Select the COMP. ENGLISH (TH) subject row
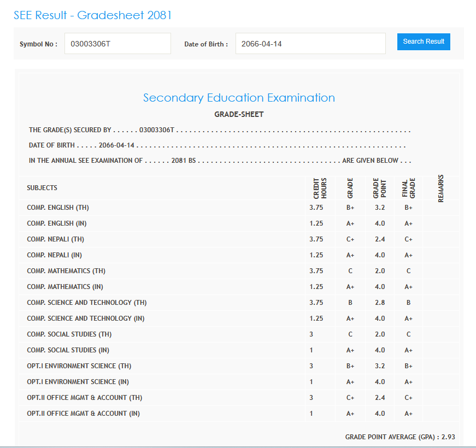The height and width of the screenshot is (448, 476). pyautogui.click(x=58, y=208)
